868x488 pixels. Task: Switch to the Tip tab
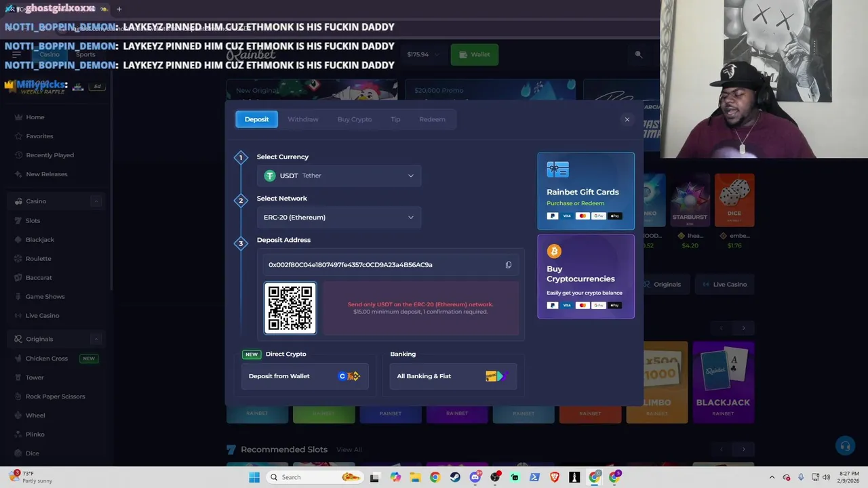(395, 119)
